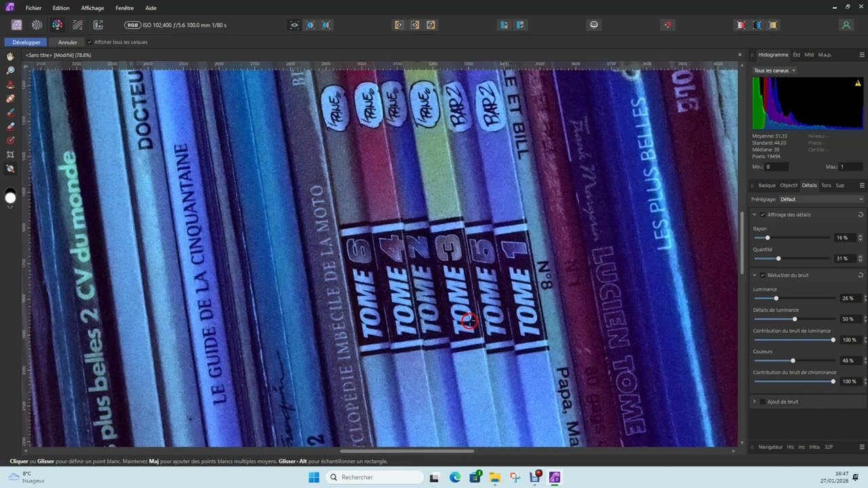868x488 pixels.
Task: Click the Luminance slider handle
Action: point(776,298)
